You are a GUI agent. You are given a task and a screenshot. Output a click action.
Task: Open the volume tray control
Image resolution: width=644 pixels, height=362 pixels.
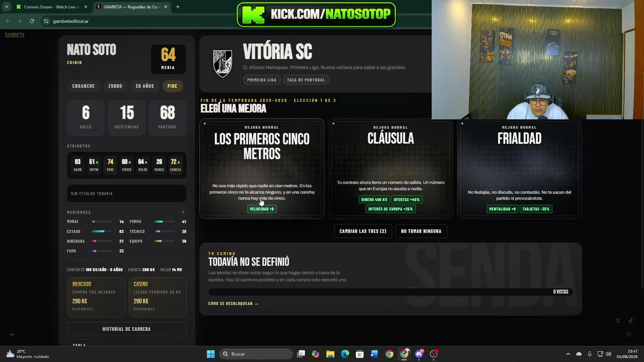coord(608,354)
